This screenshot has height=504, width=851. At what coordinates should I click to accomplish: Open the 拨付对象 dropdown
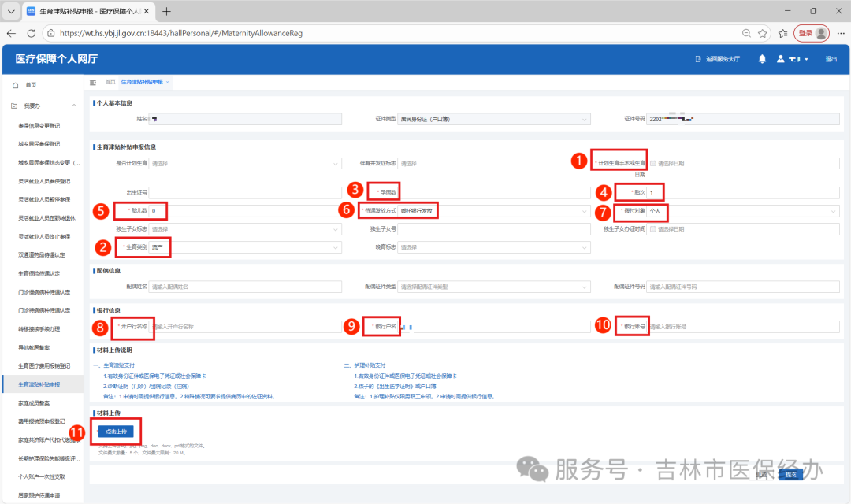743,211
